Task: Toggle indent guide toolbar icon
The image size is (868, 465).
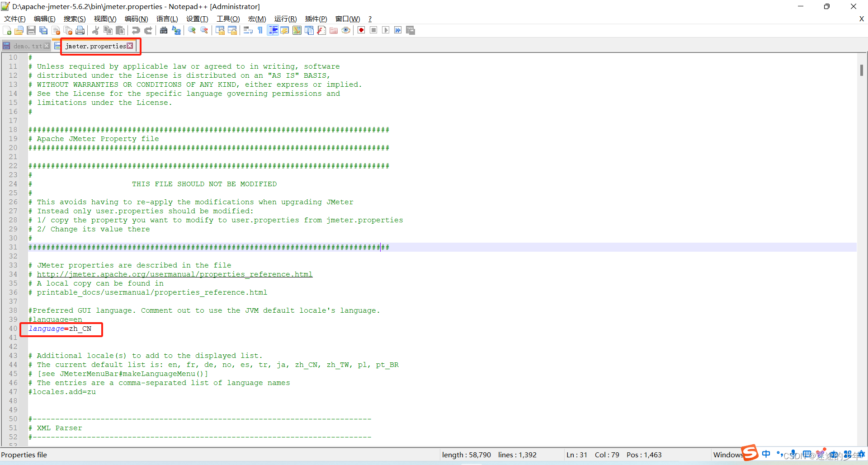Action: coord(273,30)
